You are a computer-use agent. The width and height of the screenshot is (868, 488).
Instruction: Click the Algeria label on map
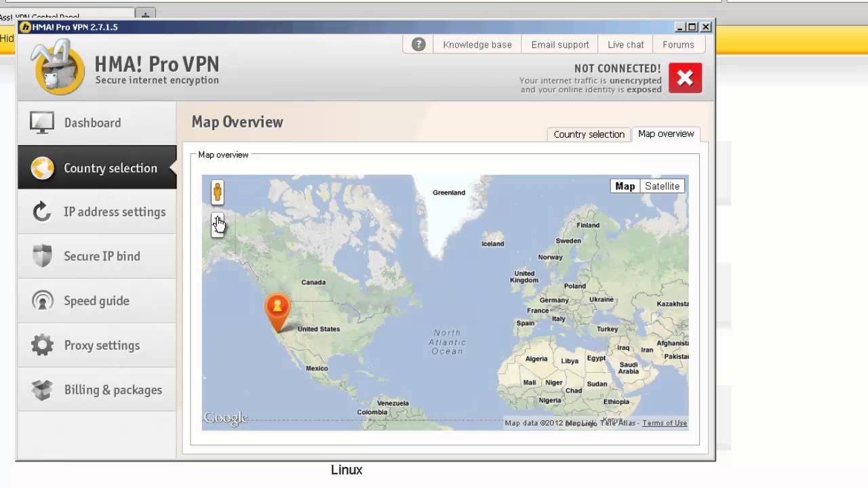536,359
